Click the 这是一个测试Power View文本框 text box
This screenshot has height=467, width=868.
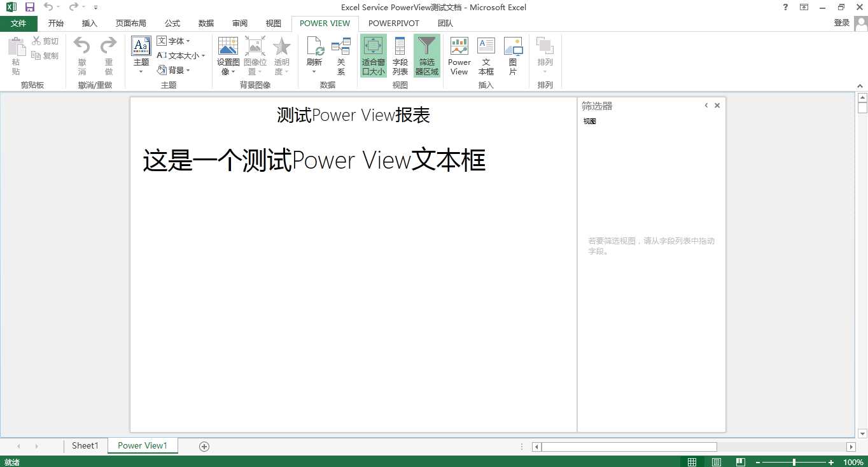[x=314, y=160]
